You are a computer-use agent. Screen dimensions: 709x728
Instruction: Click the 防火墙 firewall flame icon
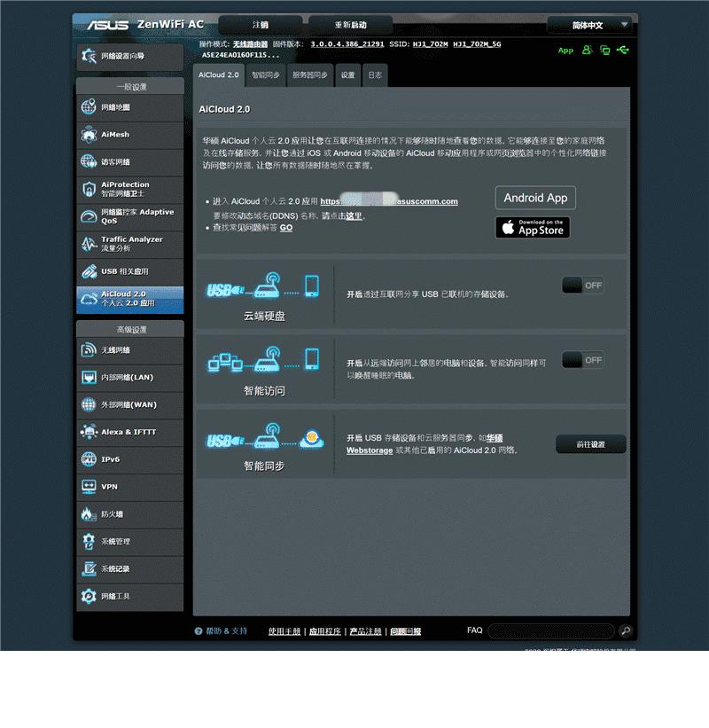pos(89,514)
